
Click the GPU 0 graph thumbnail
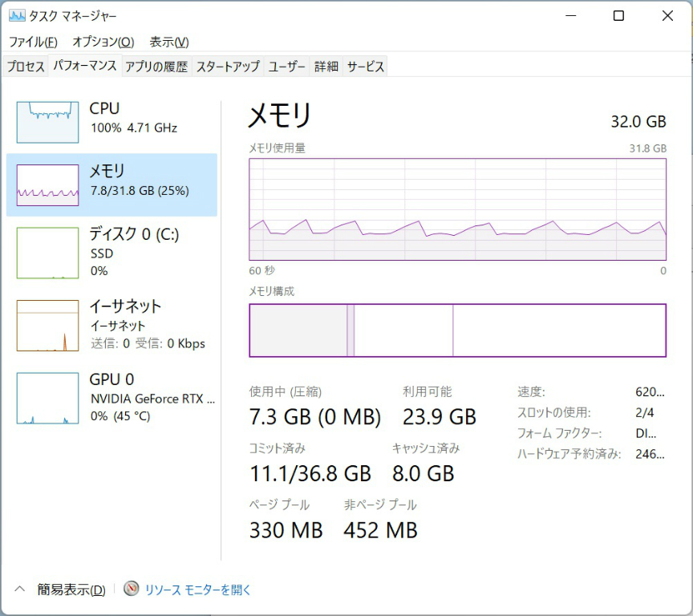(x=48, y=398)
